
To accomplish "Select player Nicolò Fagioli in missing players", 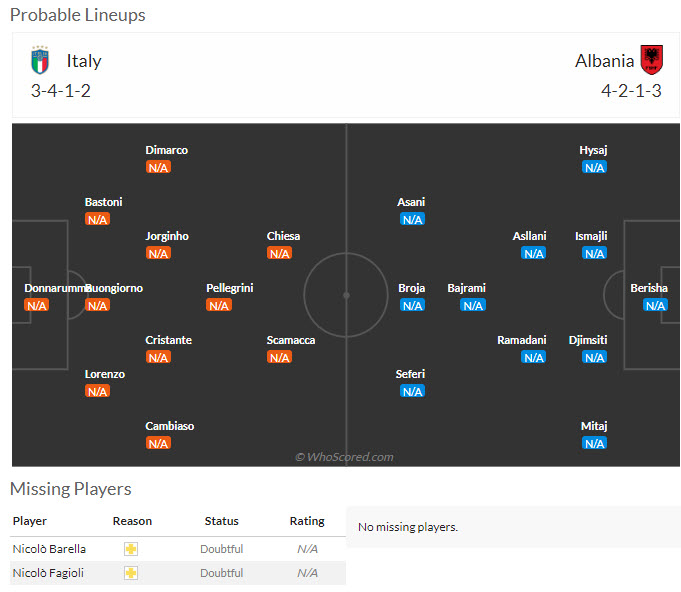I will (x=48, y=573).
